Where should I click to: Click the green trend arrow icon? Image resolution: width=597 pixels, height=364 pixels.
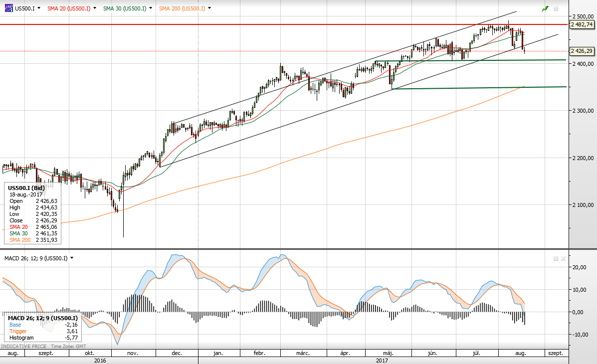click(545, 9)
